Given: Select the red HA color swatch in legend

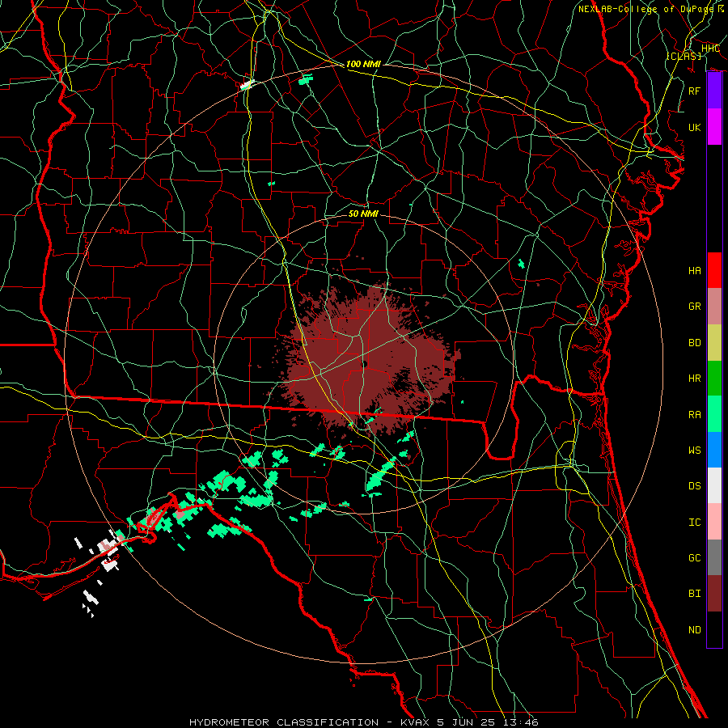Looking at the screenshot, I should pyautogui.click(x=714, y=270).
